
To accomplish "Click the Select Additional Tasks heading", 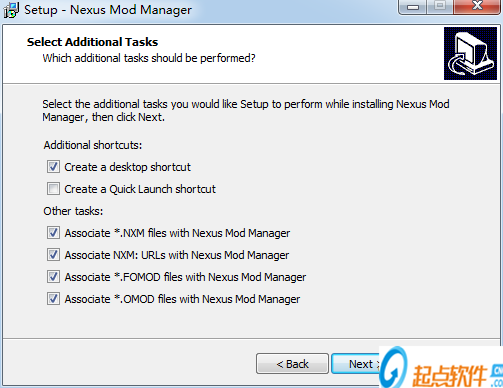I will pyautogui.click(x=92, y=42).
